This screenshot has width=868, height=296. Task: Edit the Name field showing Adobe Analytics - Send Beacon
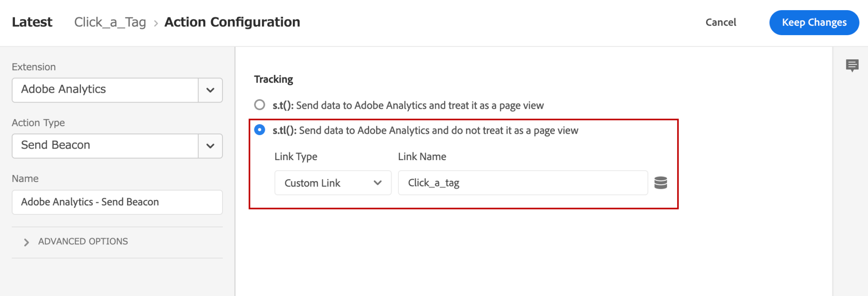(x=117, y=202)
